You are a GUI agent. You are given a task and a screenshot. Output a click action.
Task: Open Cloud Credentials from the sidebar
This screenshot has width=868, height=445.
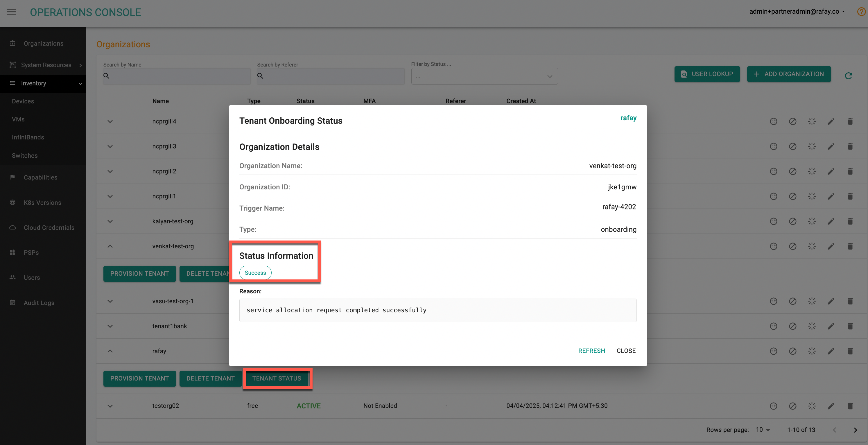click(x=49, y=227)
